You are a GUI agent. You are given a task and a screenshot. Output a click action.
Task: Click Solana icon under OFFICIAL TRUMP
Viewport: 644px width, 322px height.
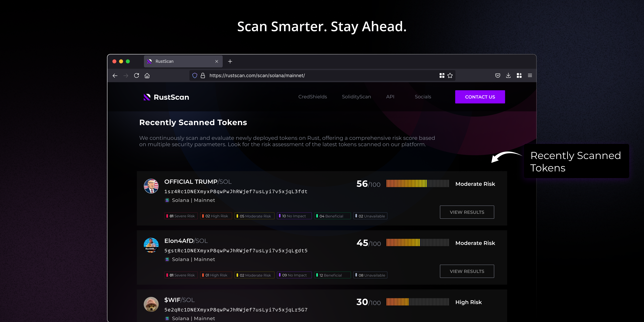click(167, 201)
